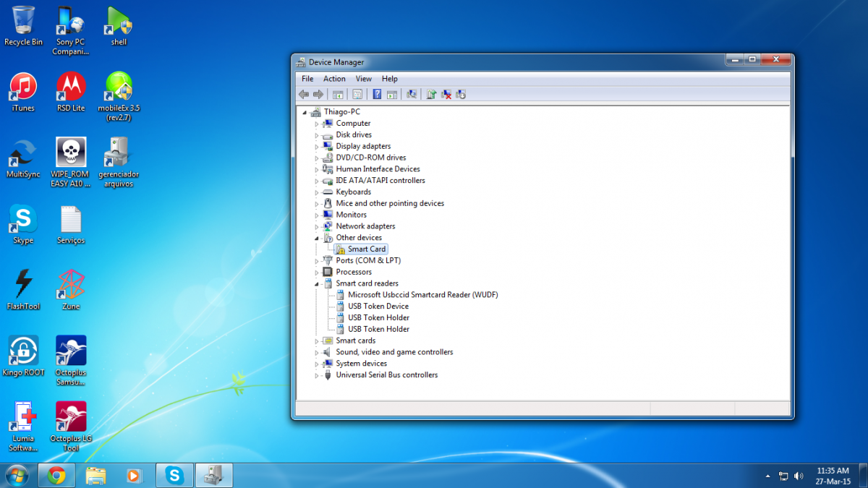Screen dimensions: 868x488
Task: Select the shell desktop shortcut
Action: [119, 26]
